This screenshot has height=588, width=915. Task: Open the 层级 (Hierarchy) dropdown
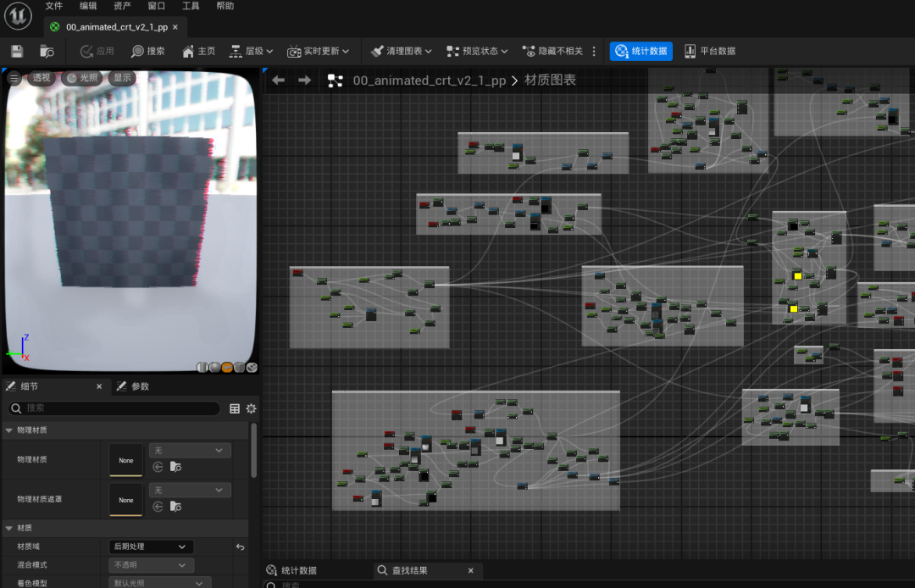click(252, 52)
